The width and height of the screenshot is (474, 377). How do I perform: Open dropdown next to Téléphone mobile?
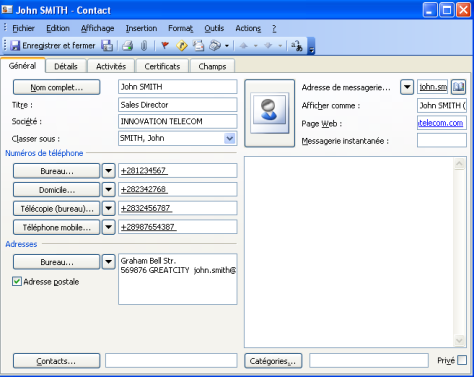pyautogui.click(x=108, y=227)
